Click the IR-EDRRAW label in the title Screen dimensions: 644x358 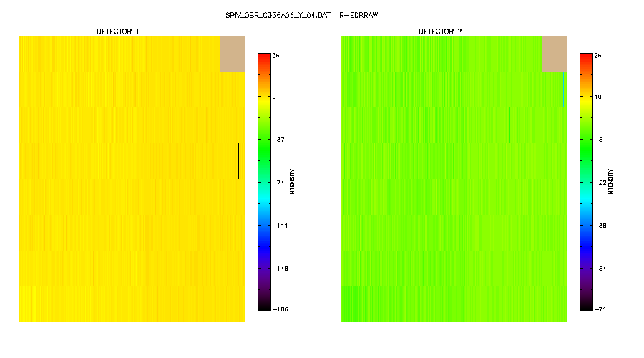[357, 15]
